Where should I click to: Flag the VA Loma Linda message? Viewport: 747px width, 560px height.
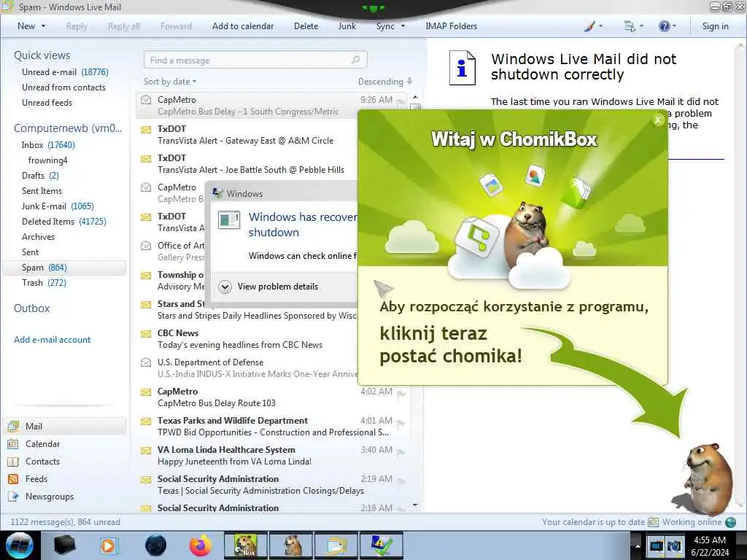401,452
